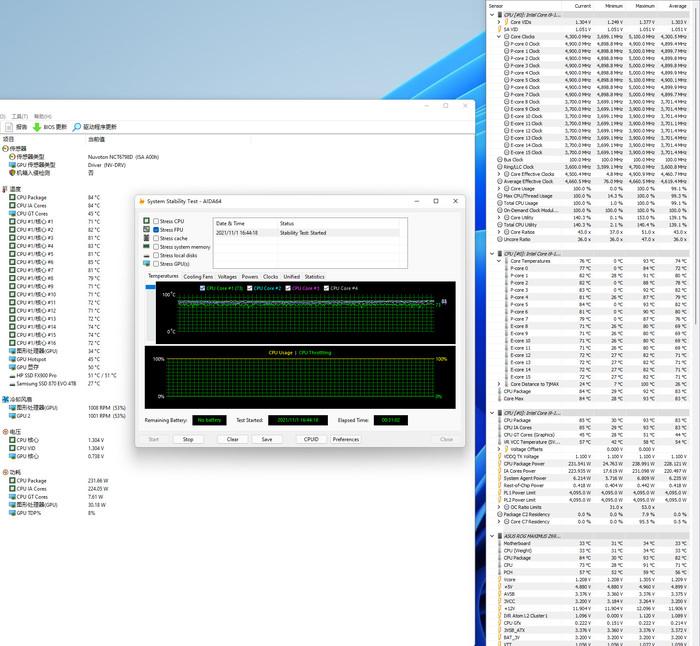Image resolution: width=700 pixels, height=646 pixels.
Task: Enable the Stress system memory checkbox
Action: (156, 246)
